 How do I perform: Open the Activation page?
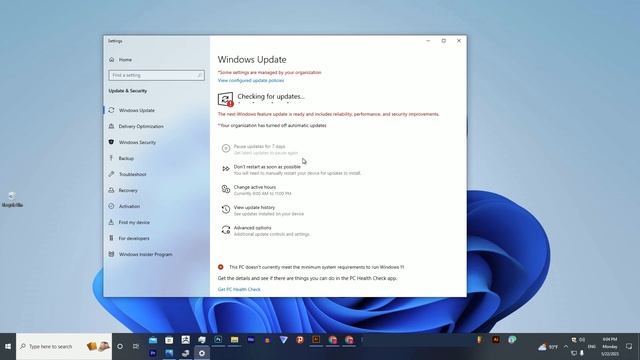(x=129, y=206)
